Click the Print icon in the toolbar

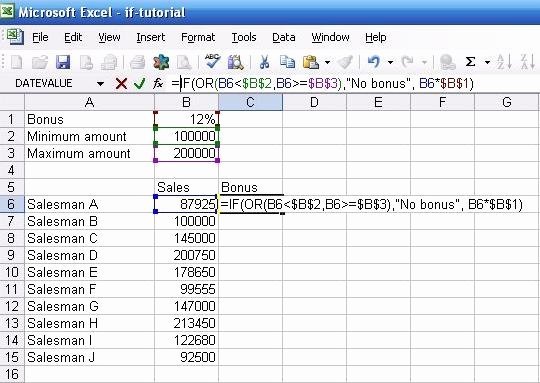click(137, 62)
